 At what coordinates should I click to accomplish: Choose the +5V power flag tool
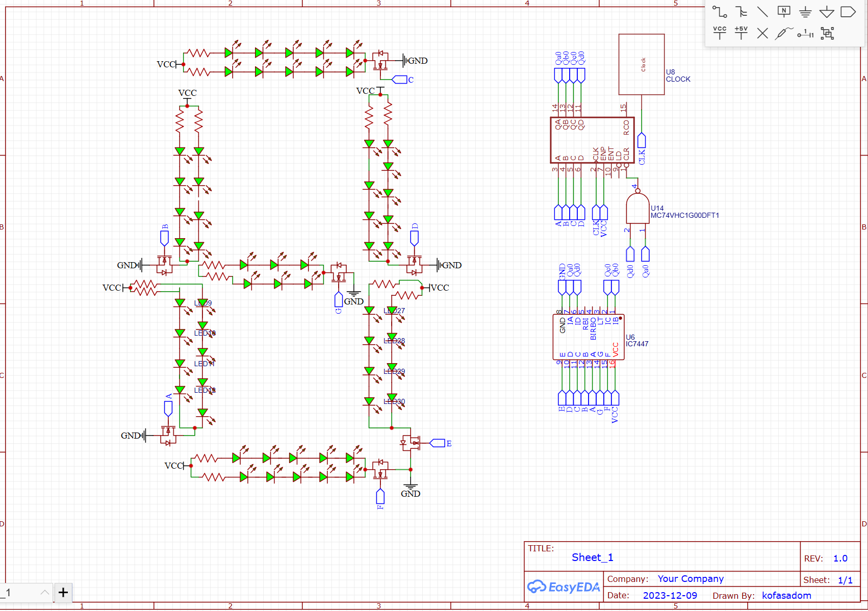coord(741,33)
